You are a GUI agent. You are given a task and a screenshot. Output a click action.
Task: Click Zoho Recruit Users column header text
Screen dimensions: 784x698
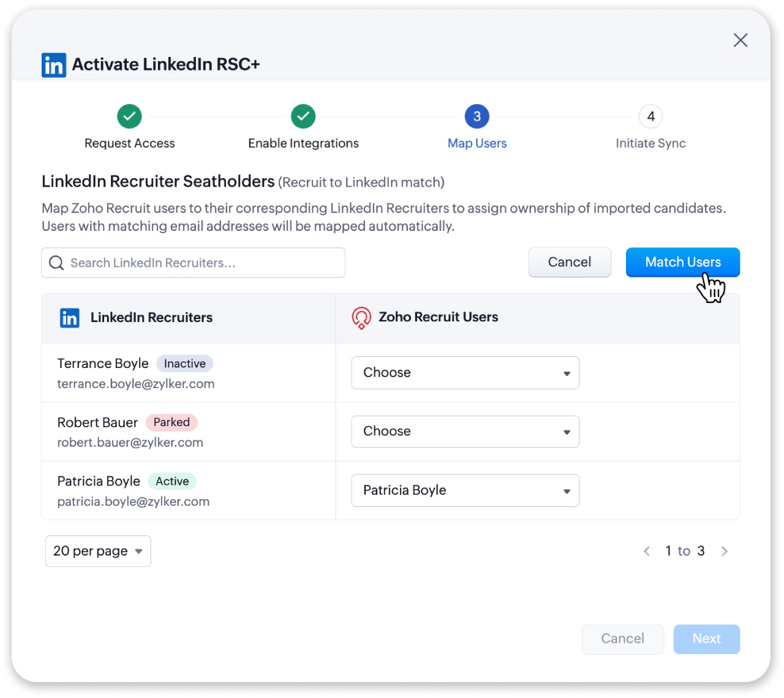point(439,317)
